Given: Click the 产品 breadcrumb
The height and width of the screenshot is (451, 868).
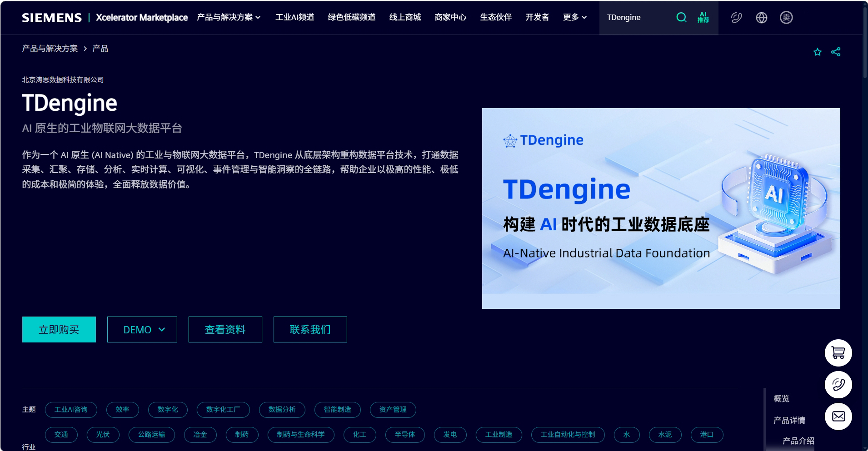Looking at the screenshot, I should (x=100, y=49).
